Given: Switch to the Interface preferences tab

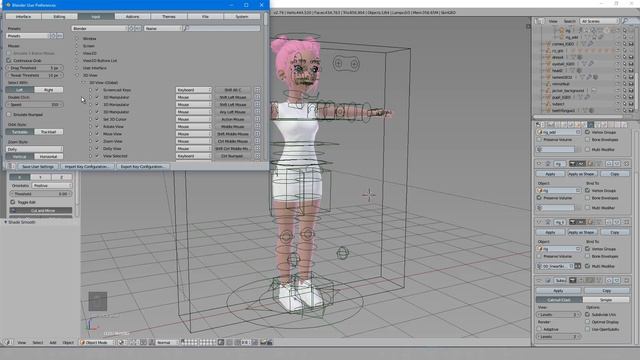Looking at the screenshot, I should [23, 16].
